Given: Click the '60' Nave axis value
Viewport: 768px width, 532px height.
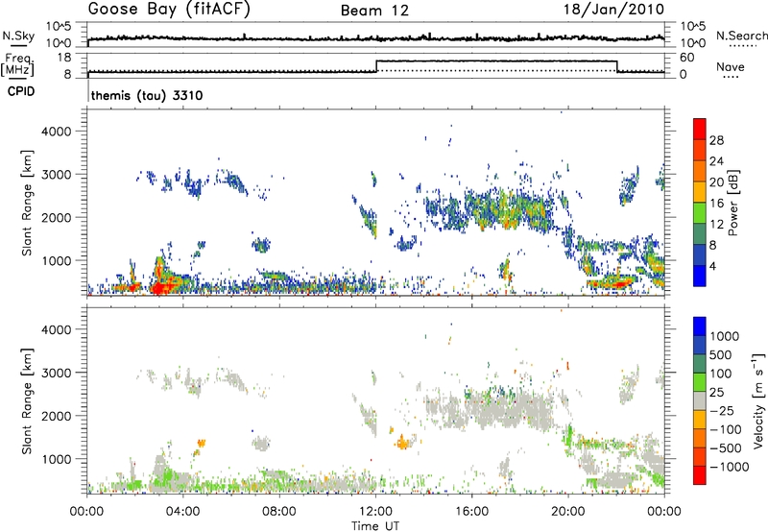Looking at the screenshot, I should click(687, 58).
